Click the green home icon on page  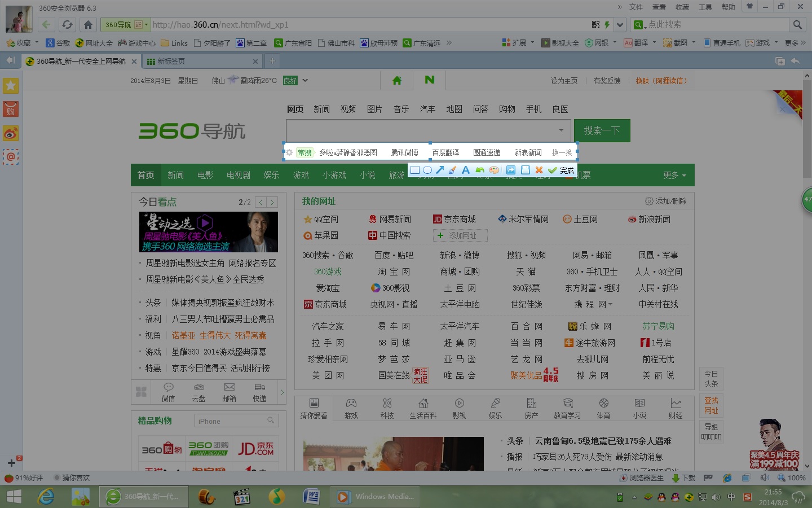coord(397,81)
